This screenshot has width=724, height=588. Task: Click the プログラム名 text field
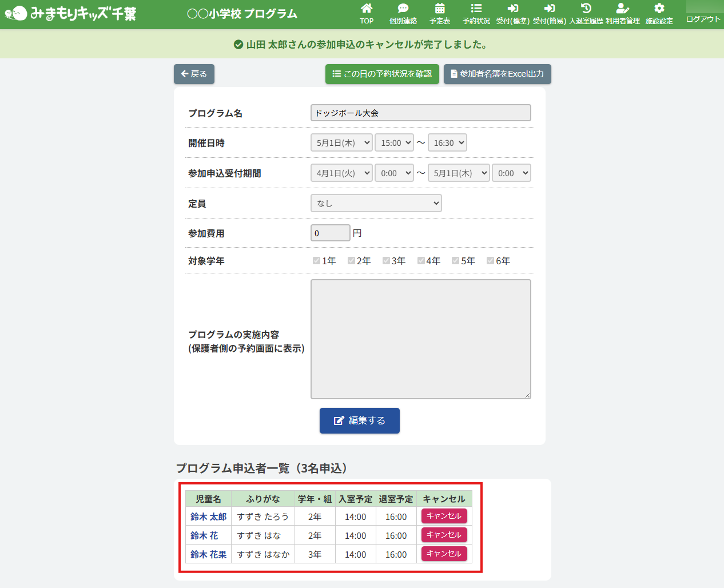pyautogui.click(x=420, y=113)
